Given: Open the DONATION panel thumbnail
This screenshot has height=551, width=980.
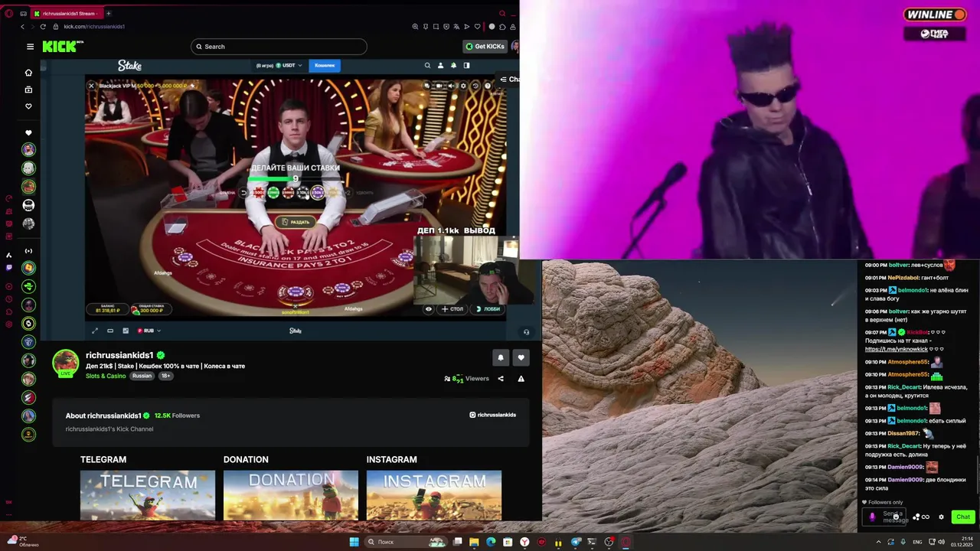Looking at the screenshot, I should tap(291, 495).
